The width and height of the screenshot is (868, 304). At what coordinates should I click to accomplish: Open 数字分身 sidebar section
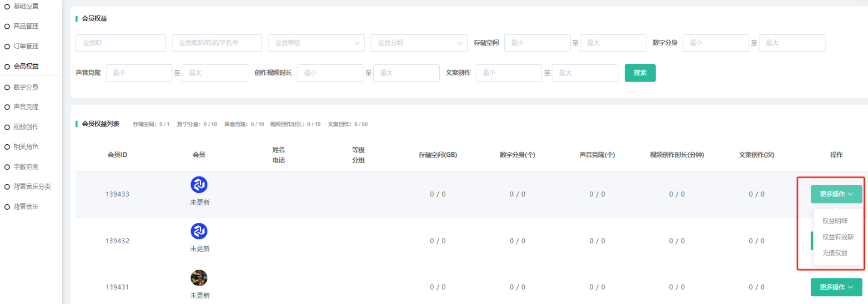tap(25, 87)
